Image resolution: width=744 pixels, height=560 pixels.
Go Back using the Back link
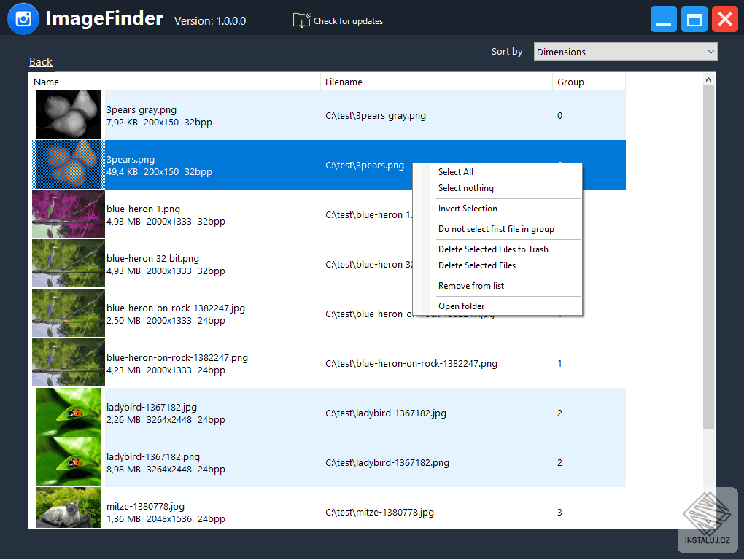coord(41,62)
